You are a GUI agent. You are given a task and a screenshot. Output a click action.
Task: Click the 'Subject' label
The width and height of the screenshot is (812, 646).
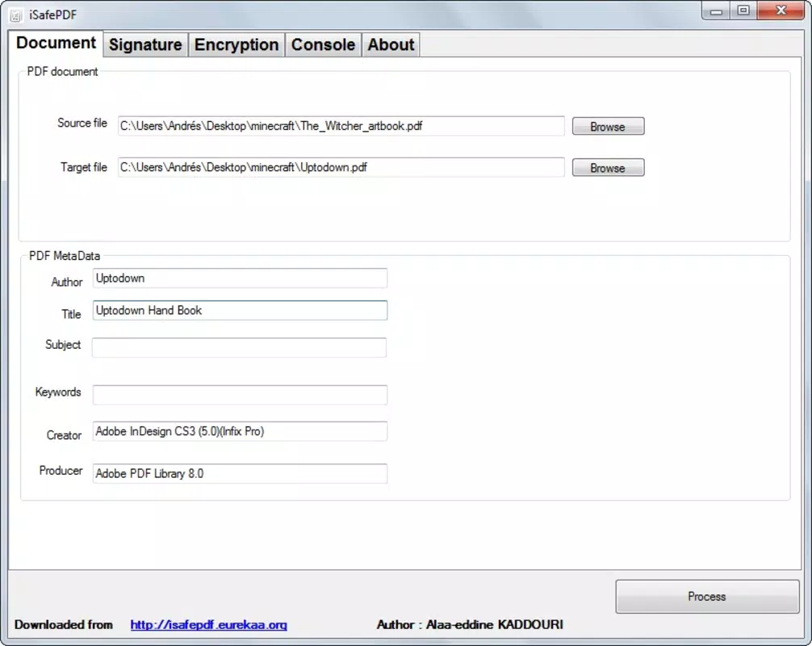(x=63, y=345)
